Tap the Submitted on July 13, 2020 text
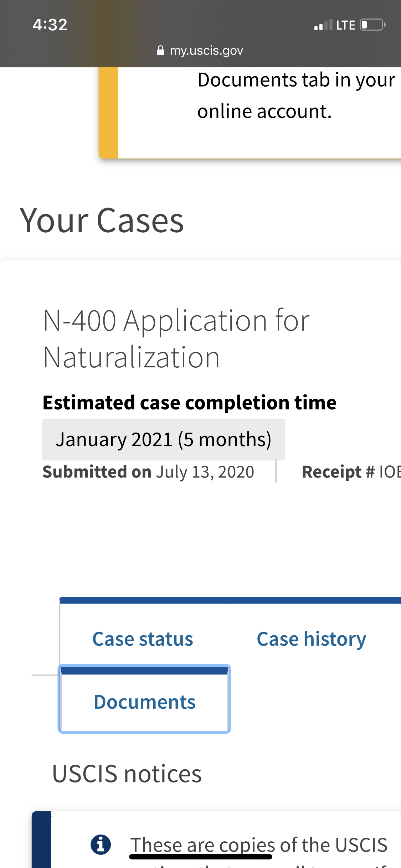Viewport: 401px width, 868px height. coord(148,472)
